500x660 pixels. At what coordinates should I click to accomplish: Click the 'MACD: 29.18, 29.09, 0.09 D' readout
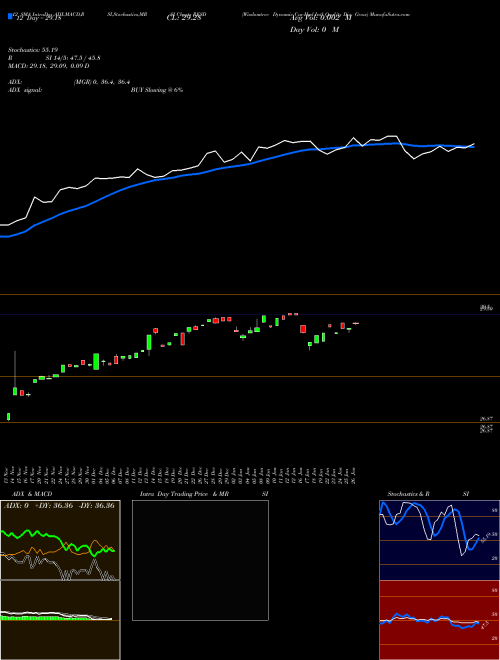click(x=48, y=66)
